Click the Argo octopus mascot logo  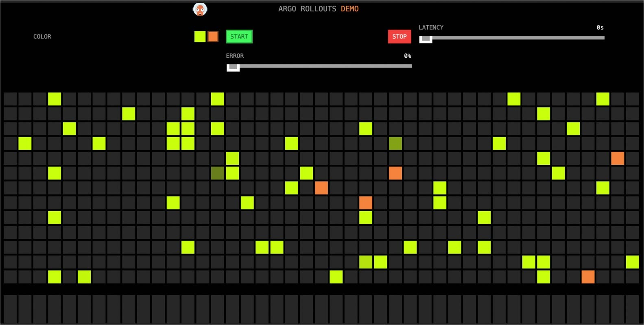pyautogui.click(x=200, y=9)
